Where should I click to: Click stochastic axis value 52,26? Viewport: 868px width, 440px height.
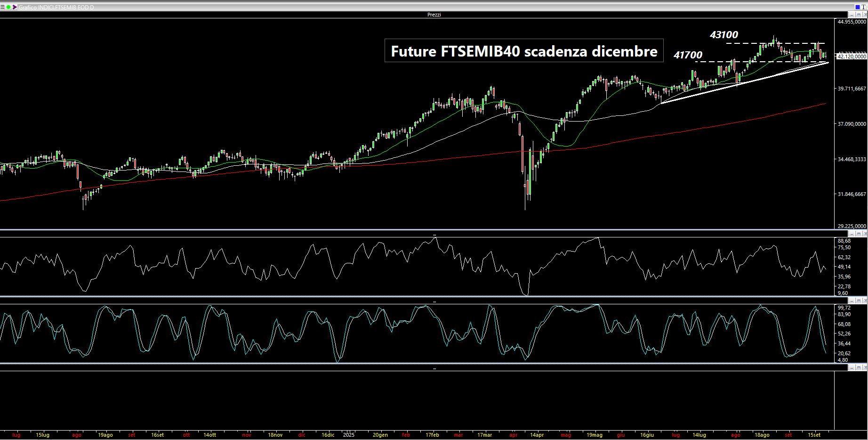pos(844,334)
